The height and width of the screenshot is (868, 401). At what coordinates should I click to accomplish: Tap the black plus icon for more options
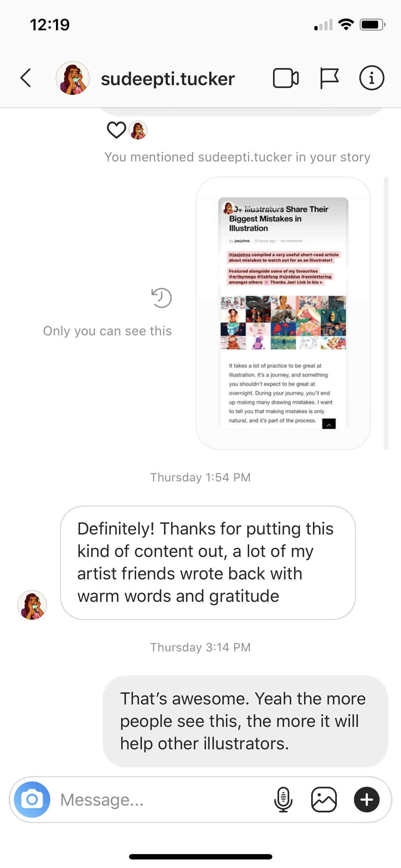click(367, 800)
